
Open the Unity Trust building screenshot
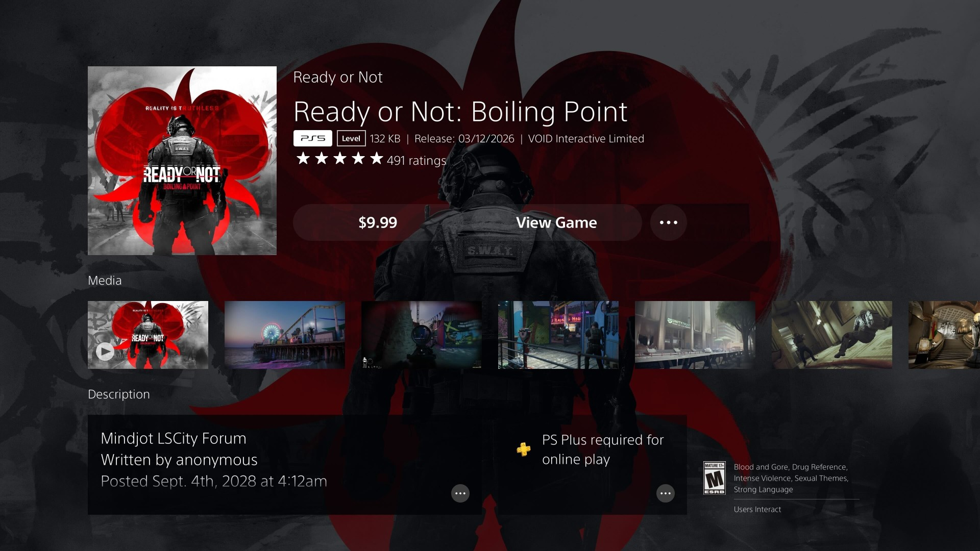tap(695, 335)
